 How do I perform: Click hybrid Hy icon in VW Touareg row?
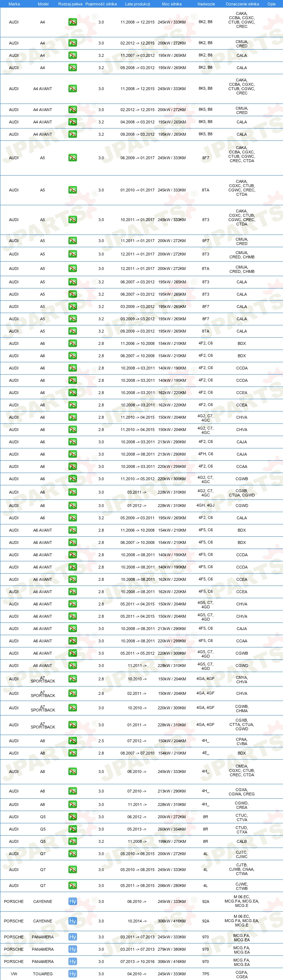[73, 973]
